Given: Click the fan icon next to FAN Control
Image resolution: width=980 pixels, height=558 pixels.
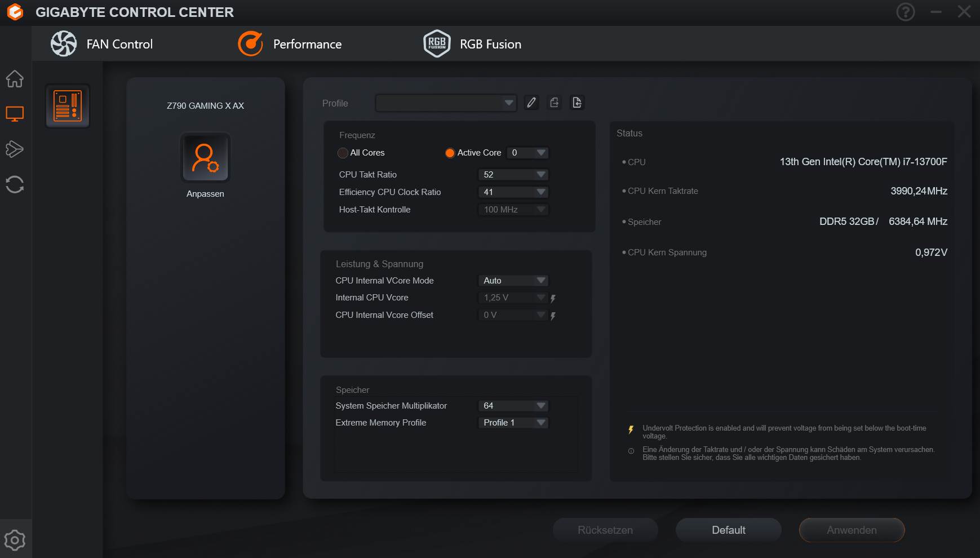Looking at the screenshot, I should (64, 44).
